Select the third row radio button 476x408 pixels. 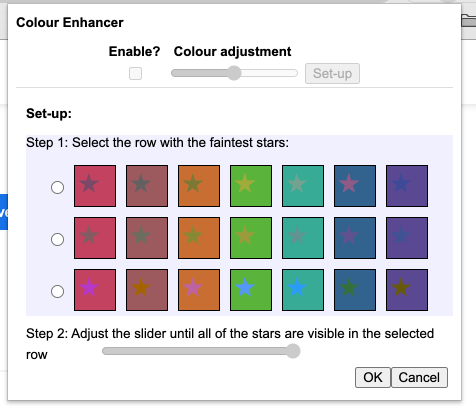click(x=57, y=291)
